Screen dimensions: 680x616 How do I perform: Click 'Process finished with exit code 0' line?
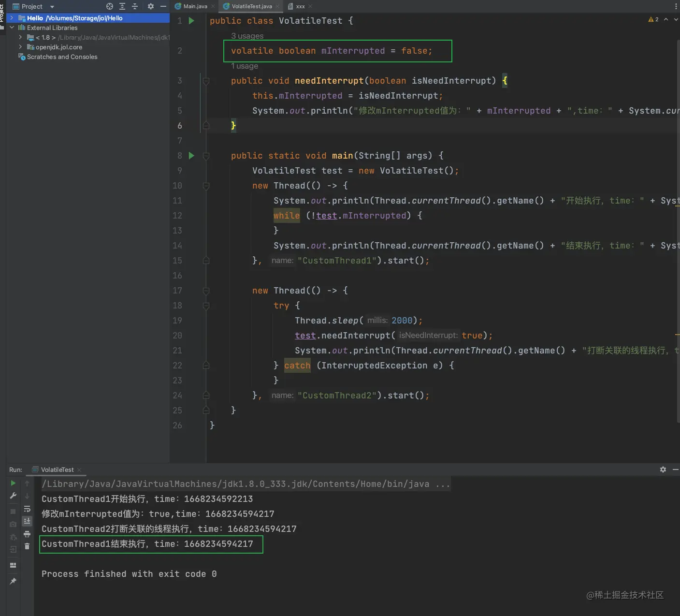point(129,574)
